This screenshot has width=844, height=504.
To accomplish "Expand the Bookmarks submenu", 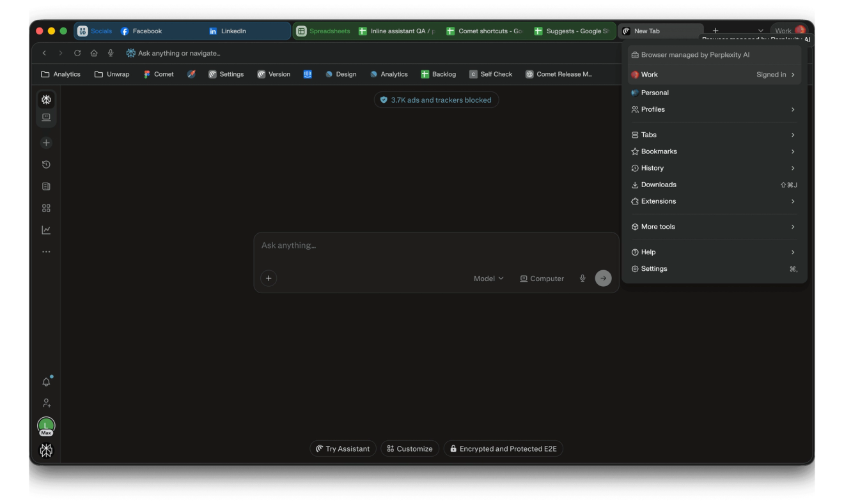I will (714, 151).
